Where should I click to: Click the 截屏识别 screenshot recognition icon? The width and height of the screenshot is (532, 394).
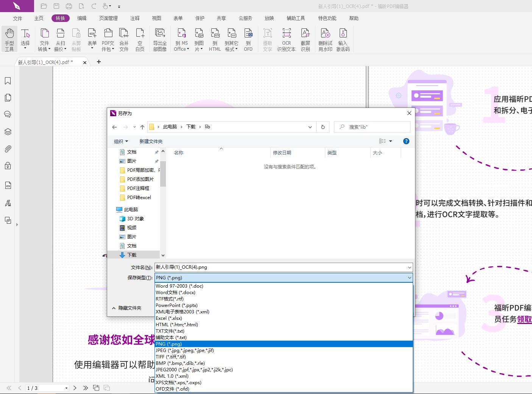306,38
